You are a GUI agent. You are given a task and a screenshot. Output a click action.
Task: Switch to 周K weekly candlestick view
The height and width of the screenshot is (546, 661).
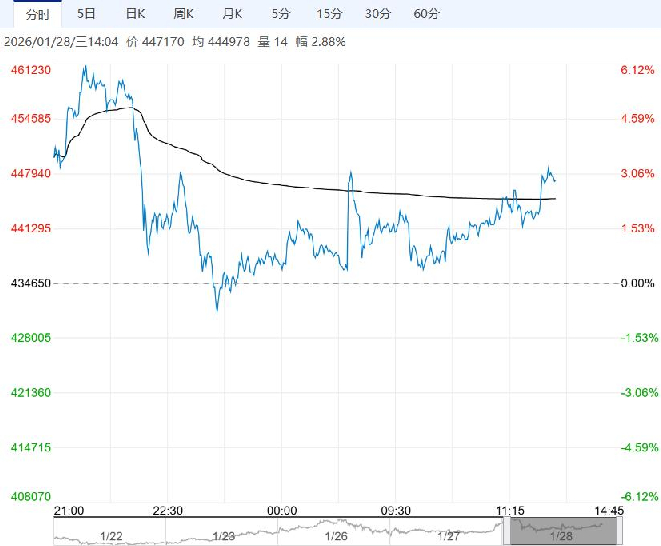183,14
